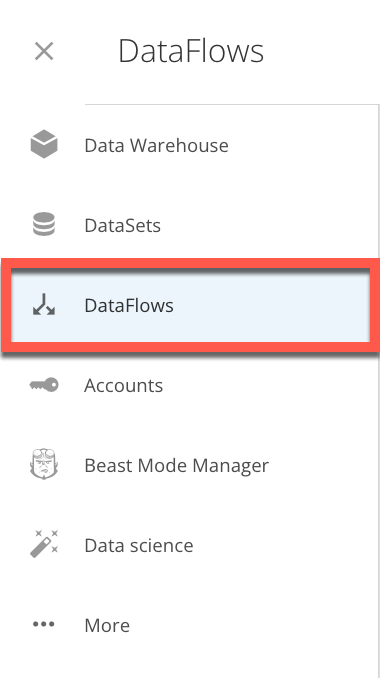380x678 pixels.
Task: Click the Data Warehouse cube icon
Action: (x=44, y=144)
